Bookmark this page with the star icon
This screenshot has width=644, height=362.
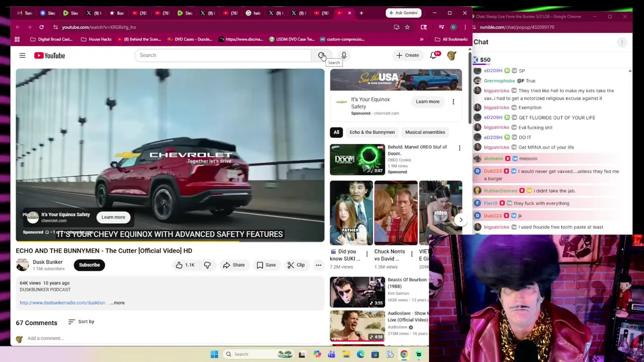point(407,27)
